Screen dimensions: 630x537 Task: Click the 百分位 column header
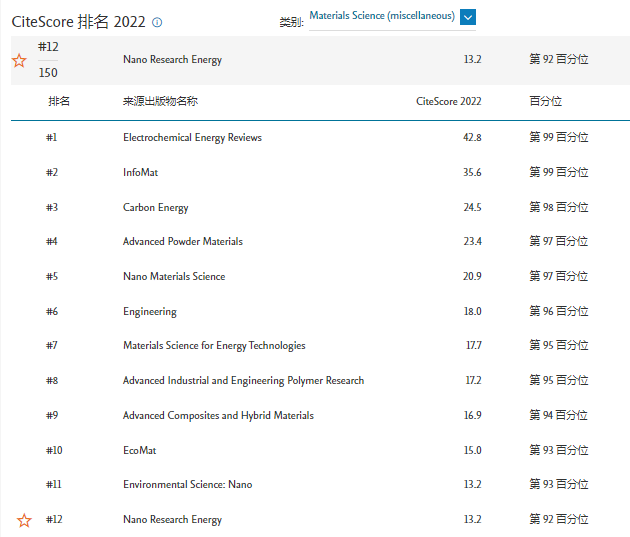(x=545, y=101)
